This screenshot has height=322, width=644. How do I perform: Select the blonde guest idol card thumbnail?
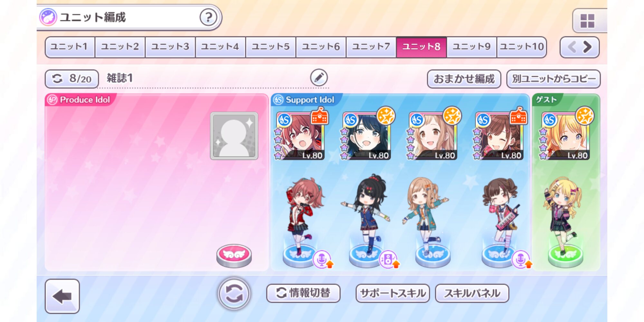point(566,136)
